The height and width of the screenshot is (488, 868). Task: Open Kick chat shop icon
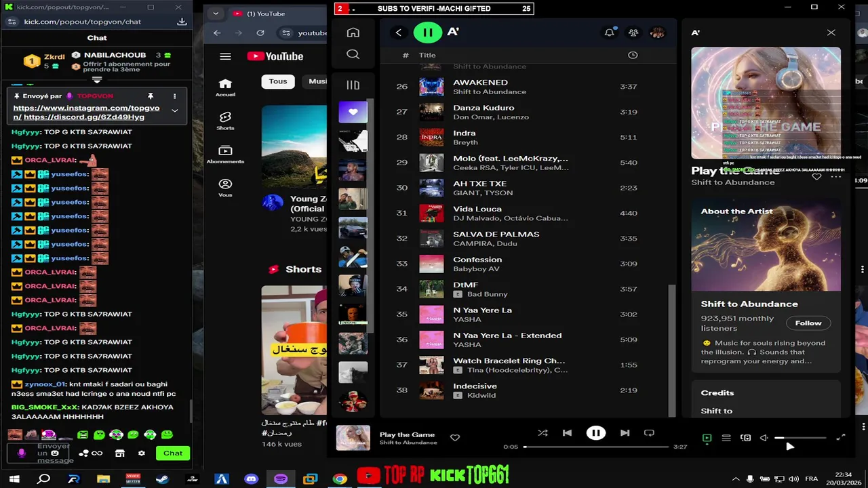[120, 453]
